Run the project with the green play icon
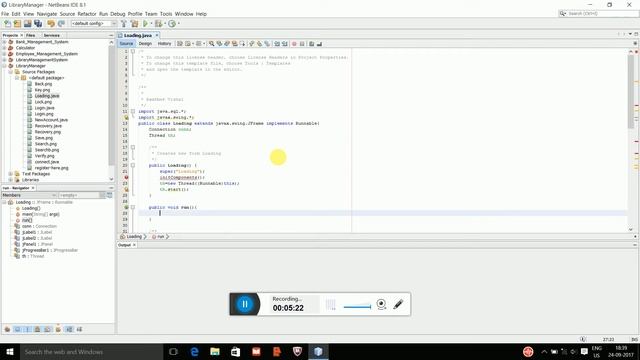The height and width of the screenshot is (360, 640). (145, 24)
